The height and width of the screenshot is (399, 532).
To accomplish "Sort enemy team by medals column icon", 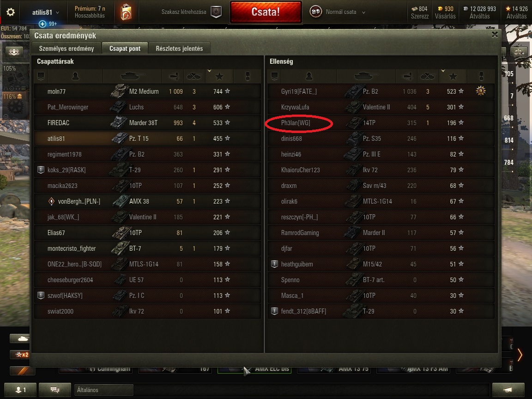I will pos(481,76).
